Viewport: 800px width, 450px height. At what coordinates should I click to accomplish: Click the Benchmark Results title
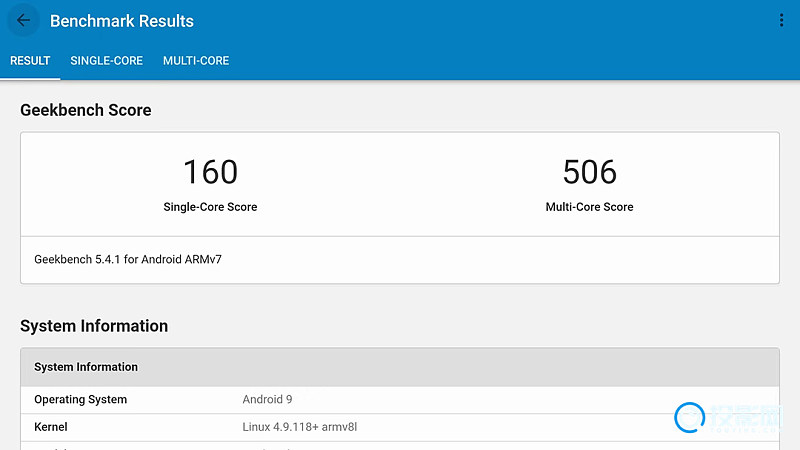121,21
